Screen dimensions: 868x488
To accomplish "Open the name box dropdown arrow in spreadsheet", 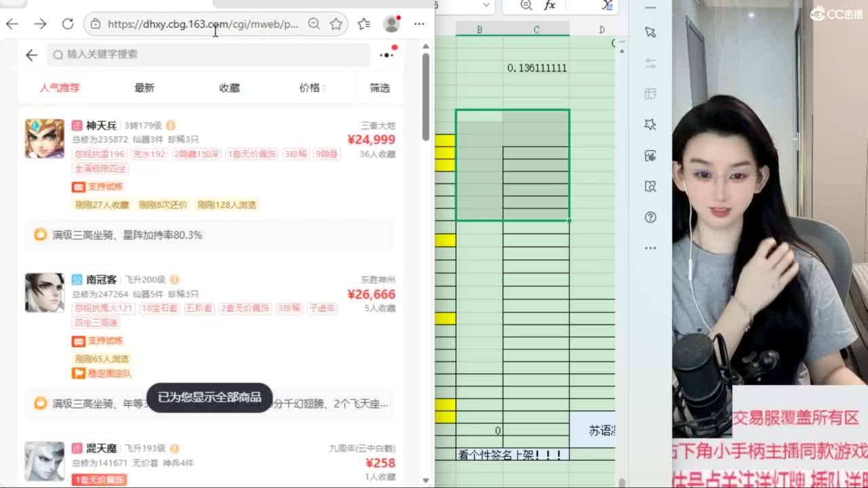I will coord(486,5).
